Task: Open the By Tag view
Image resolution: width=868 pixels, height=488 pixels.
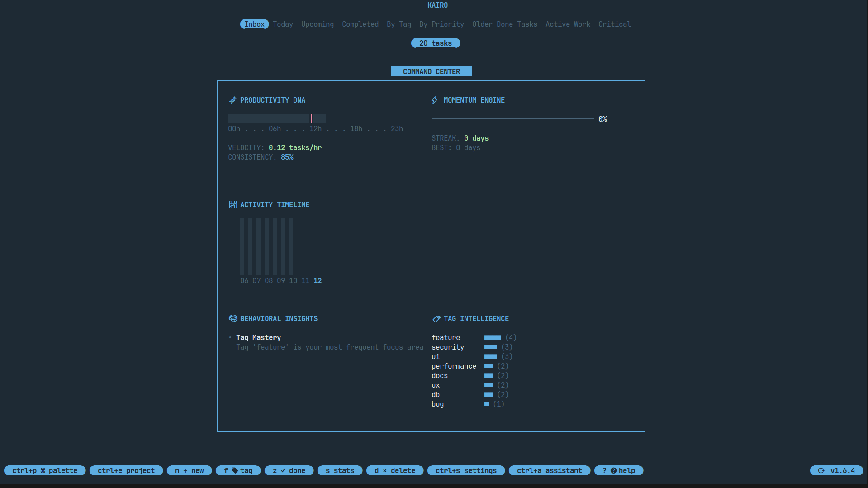Action: click(399, 24)
